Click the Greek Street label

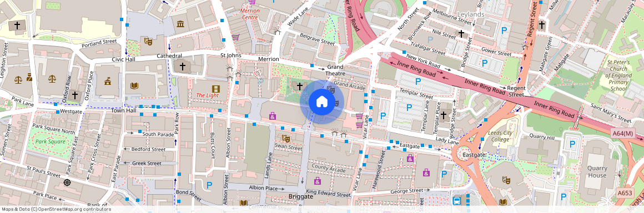[x=147, y=163]
